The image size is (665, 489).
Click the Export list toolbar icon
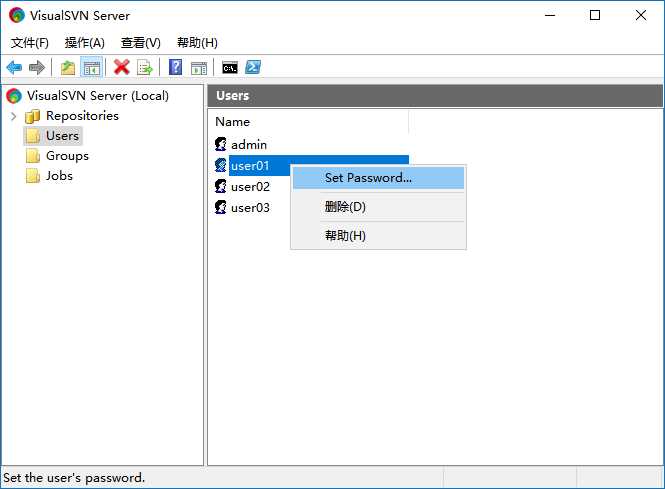(145, 67)
